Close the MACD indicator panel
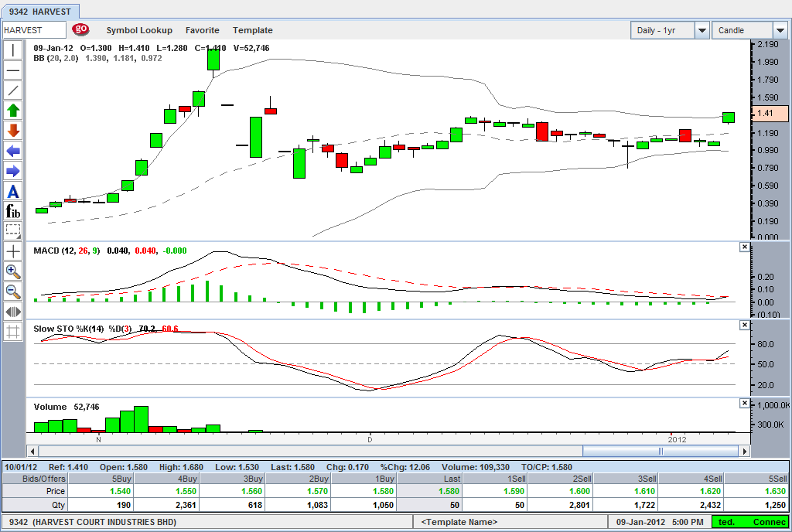 [x=745, y=247]
